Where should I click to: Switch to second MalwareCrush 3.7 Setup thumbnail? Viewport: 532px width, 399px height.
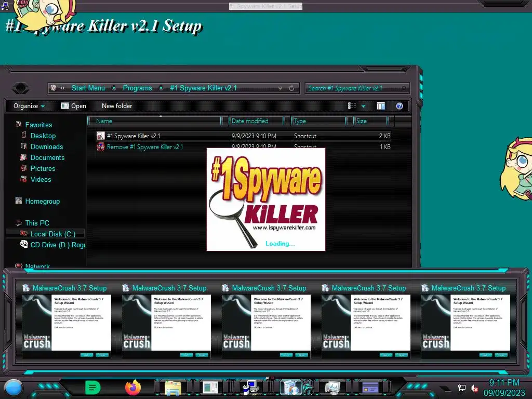pos(166,322)
